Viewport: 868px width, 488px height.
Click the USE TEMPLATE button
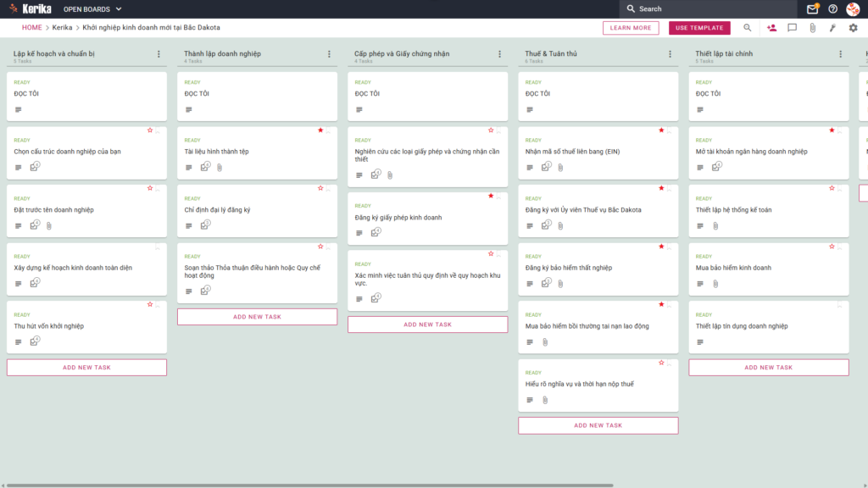[x=699, y=28]
